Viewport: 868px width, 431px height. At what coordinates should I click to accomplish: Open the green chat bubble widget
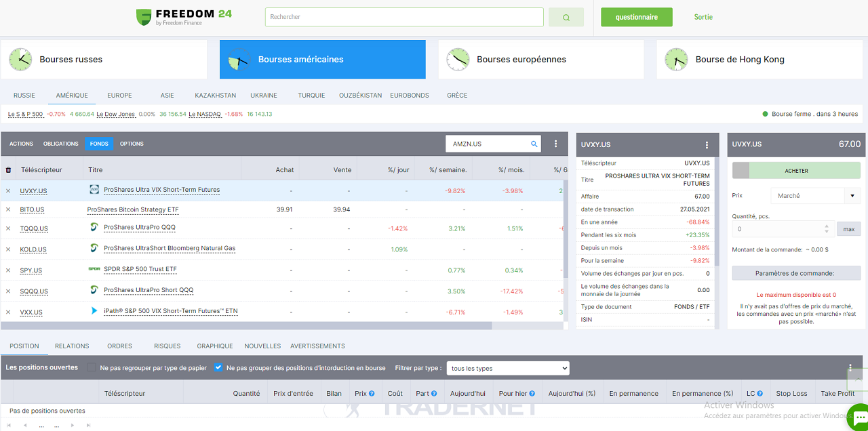click(859, 417)
